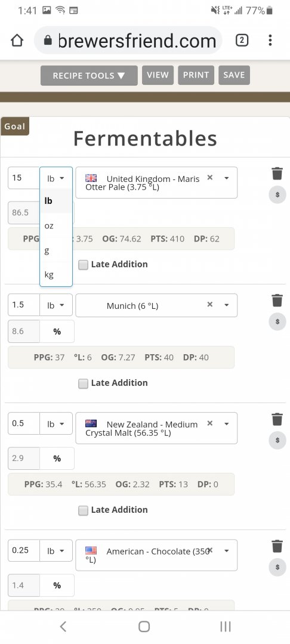290x644 pixels.
Task: Clear Maris Otter Pale selection
Action: (x=210, y=178)
